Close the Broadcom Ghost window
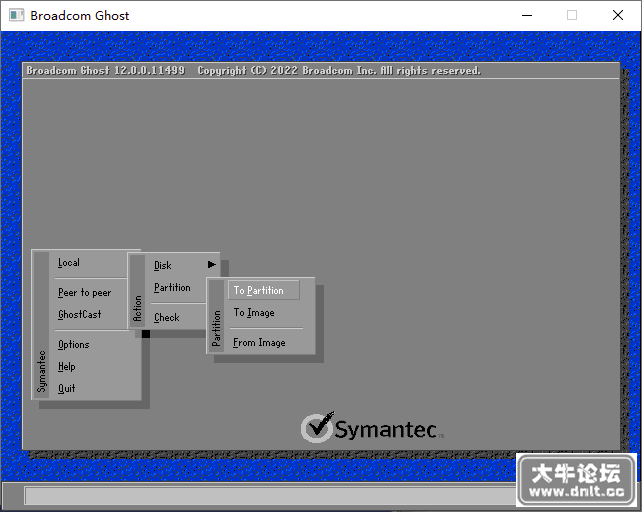The width and height of the screenshot is (642, 512). click(618, 16)
